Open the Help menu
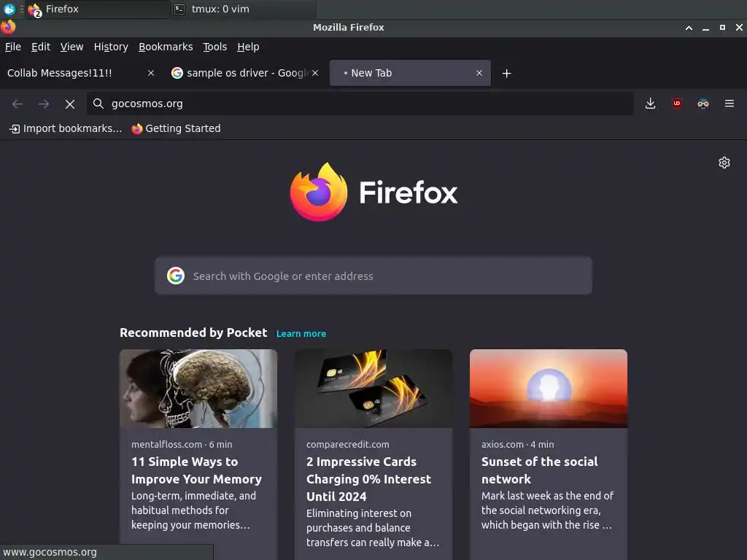Viewport: 747px width, 560px height. pyautogui.click(x=248, y=47)
